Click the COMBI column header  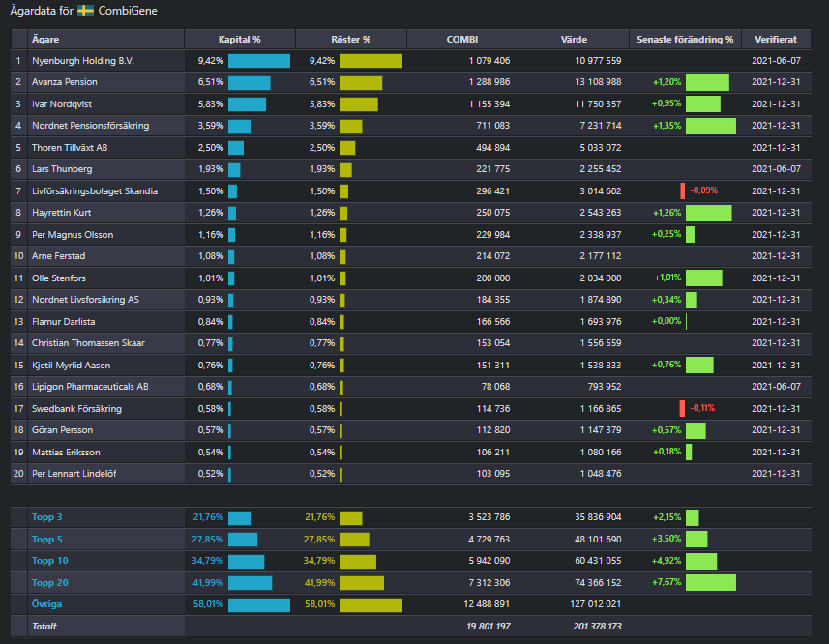462,40
